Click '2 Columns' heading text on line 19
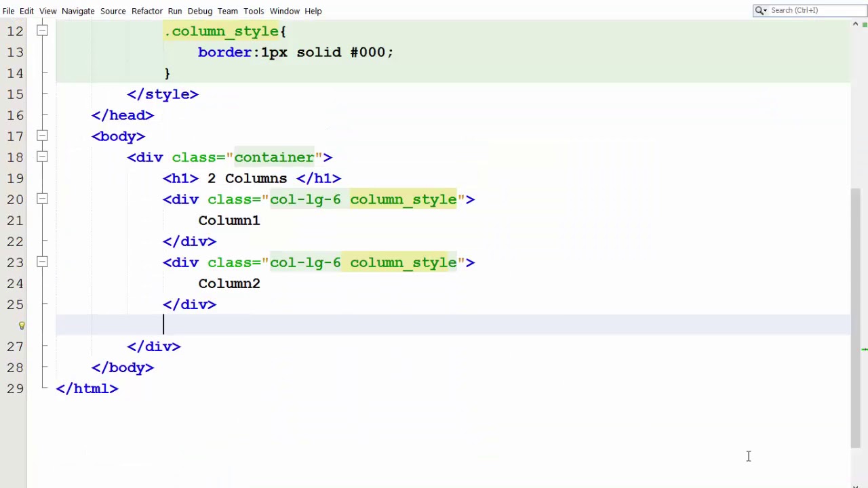 pyautogui.click(x=247, y=178)
